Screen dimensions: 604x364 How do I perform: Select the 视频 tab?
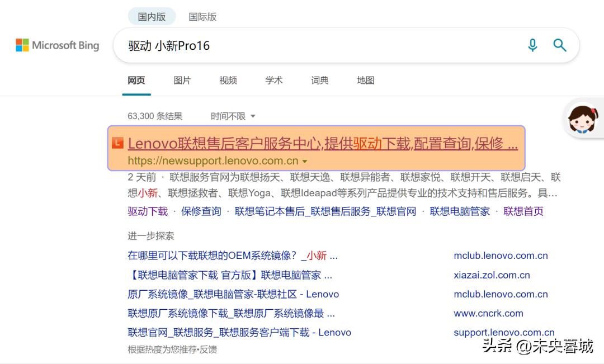[x=228, y=80]
